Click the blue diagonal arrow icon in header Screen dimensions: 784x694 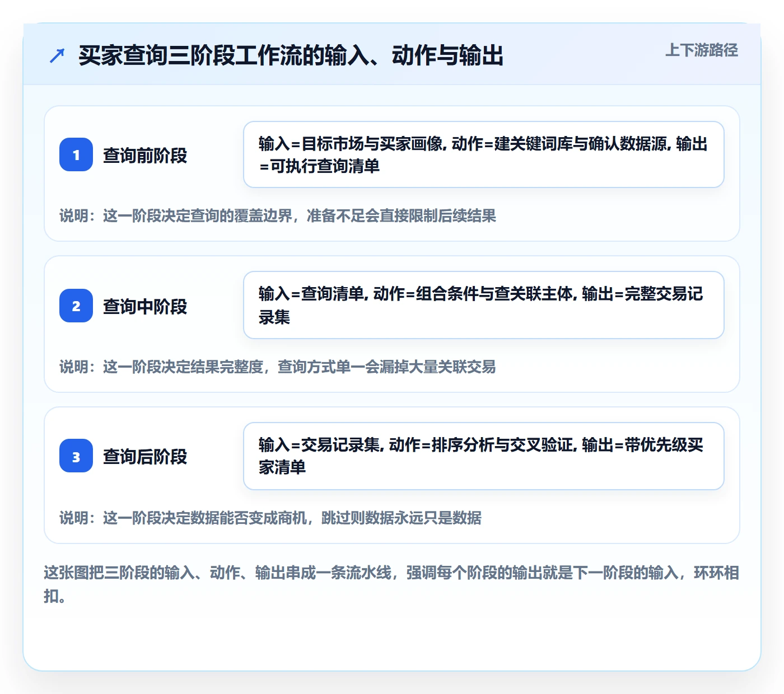(57, 55)
